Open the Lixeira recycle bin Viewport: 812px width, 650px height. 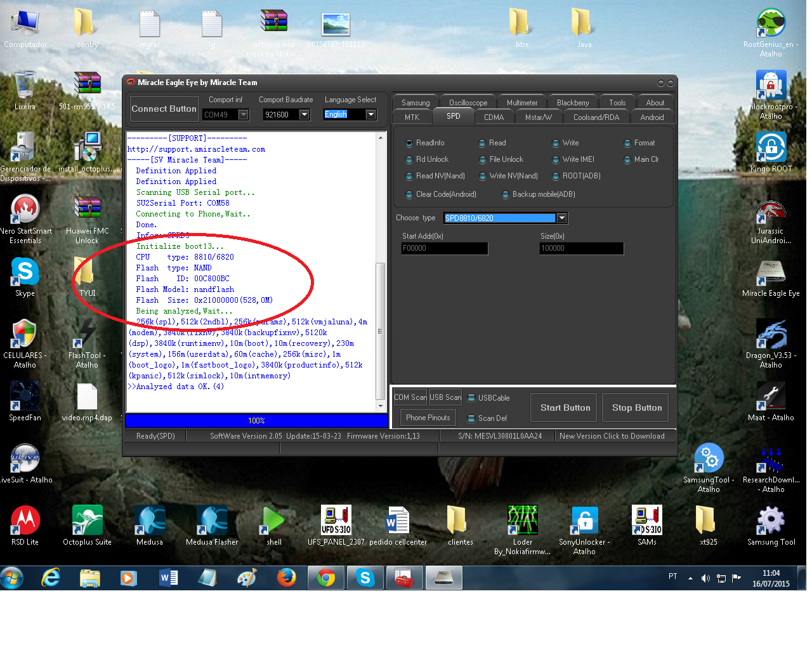point(25,86)
